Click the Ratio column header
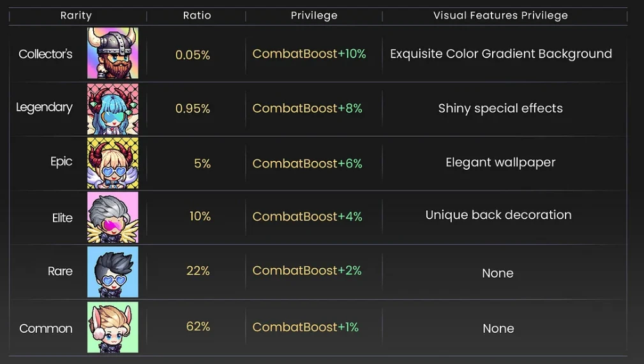The height and width of the screenshot is (364, 644). (x=197, y=15)
